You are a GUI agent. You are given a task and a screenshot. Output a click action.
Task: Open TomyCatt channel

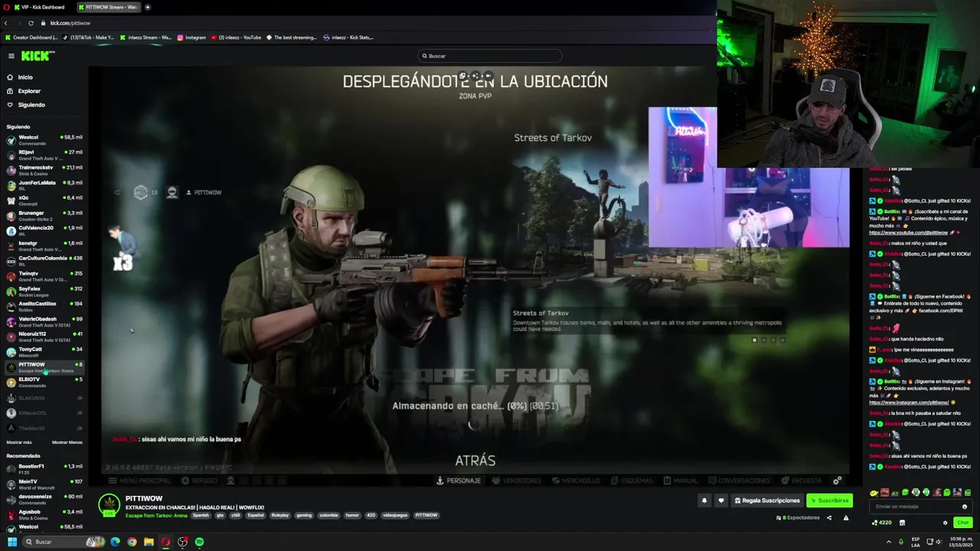(x=44, y=352)
